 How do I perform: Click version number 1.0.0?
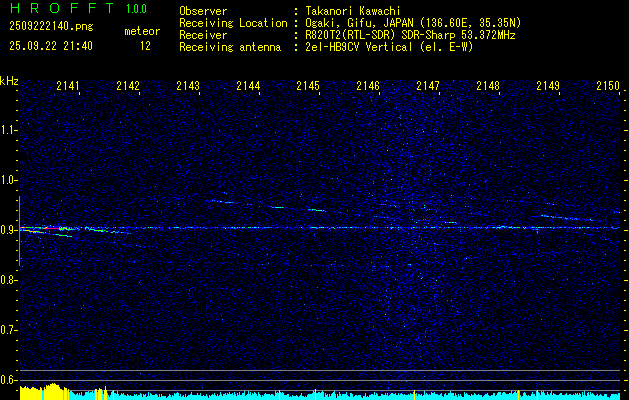(136, 9)
